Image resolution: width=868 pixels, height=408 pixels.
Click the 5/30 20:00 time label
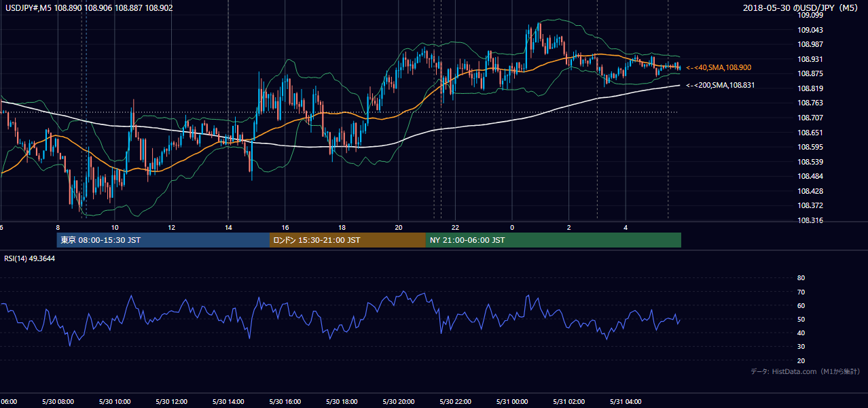(x=399, y=402)
